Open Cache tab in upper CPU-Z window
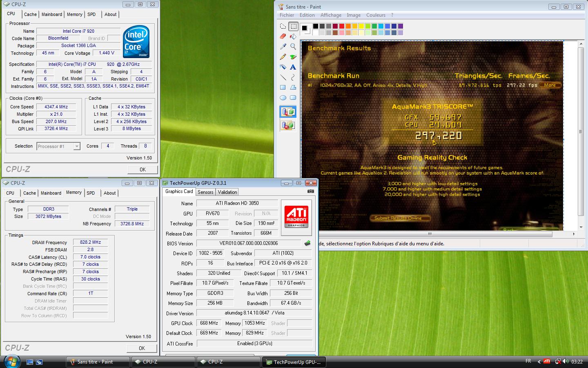588x368 pixels. (30, 14)
